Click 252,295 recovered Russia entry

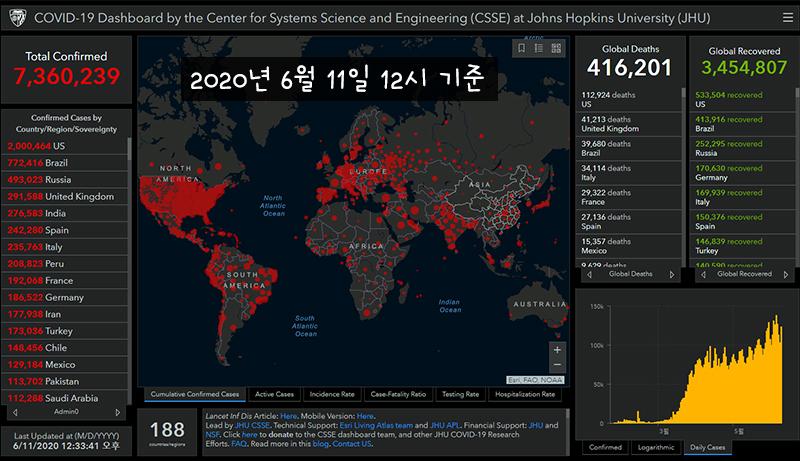[743, 148]
